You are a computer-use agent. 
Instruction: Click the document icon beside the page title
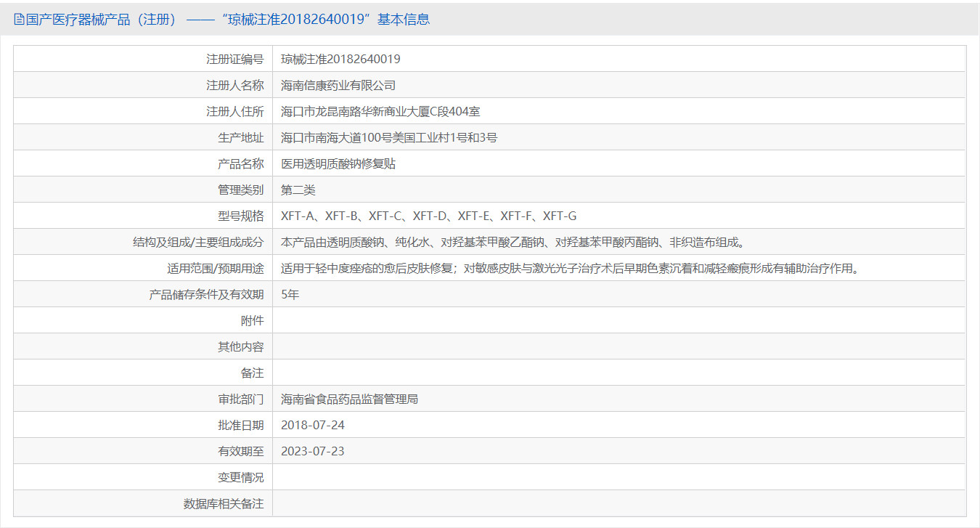coord(19,20)
